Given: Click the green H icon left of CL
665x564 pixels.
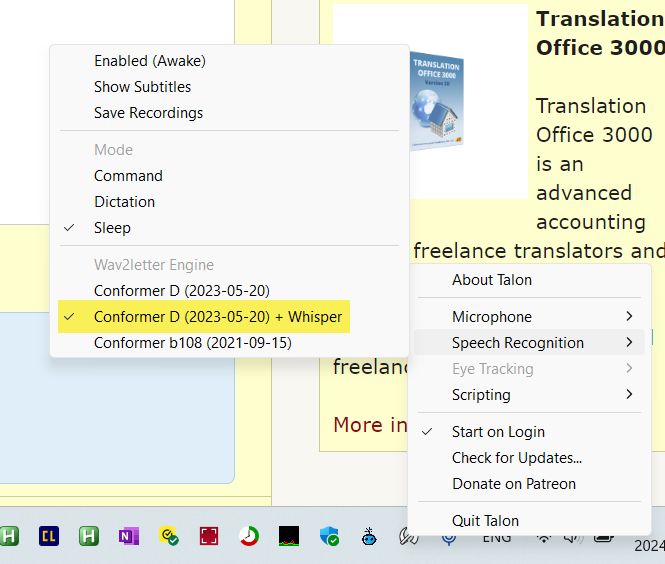Looking at the screenshot, I should (x=9, y=536).
